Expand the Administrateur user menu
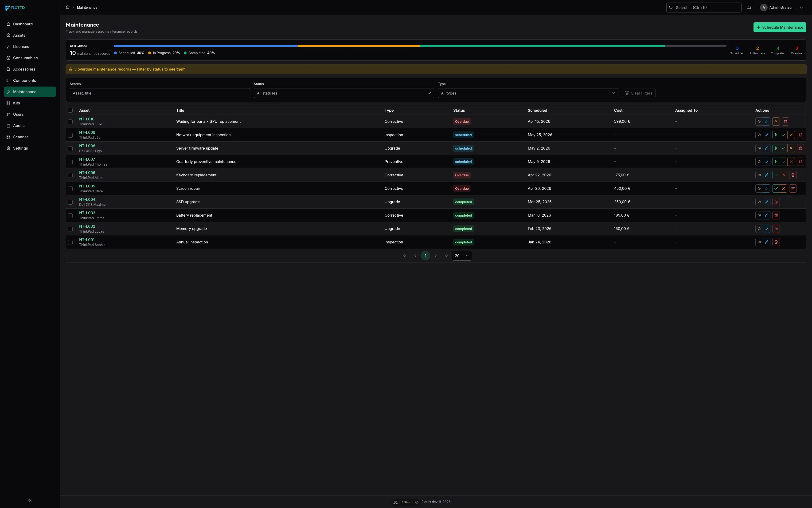This screenshot has height=508, width=812. (782, 7)
